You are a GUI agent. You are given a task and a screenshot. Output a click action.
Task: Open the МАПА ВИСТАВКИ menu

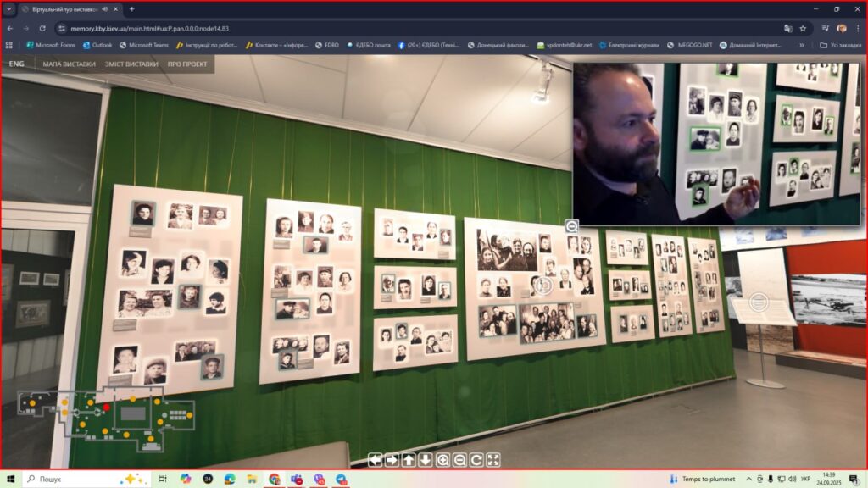coord(70,64)
